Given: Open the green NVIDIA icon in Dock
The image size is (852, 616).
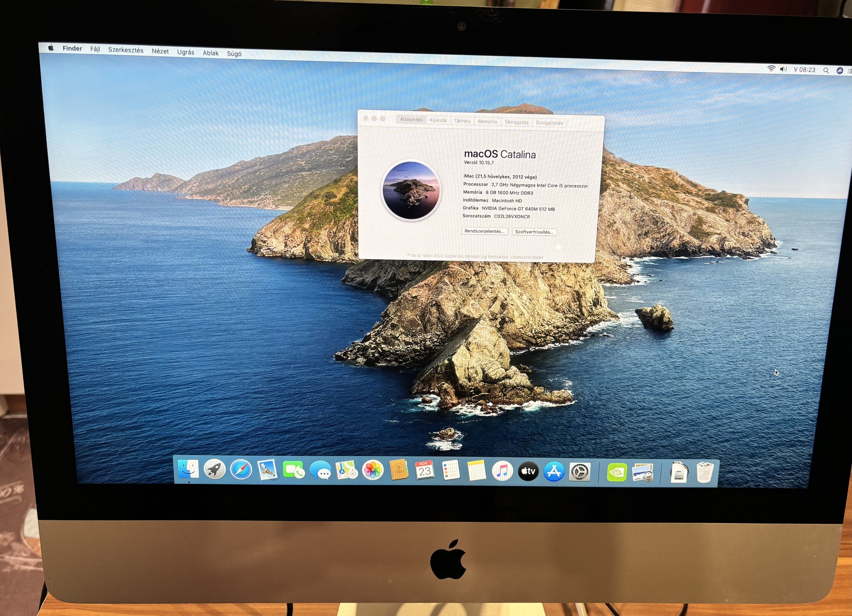Looking at the screenshot, I should pos(617,472).
